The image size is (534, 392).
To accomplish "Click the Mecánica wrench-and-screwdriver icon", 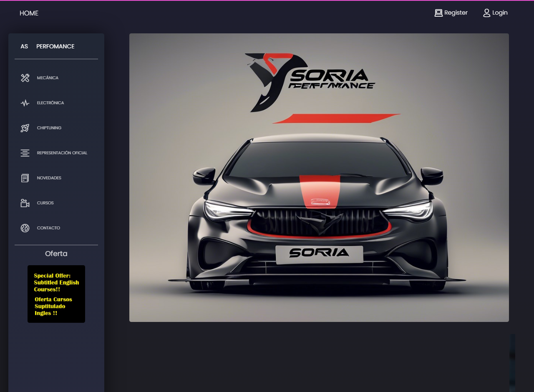I will coord(25,78).
